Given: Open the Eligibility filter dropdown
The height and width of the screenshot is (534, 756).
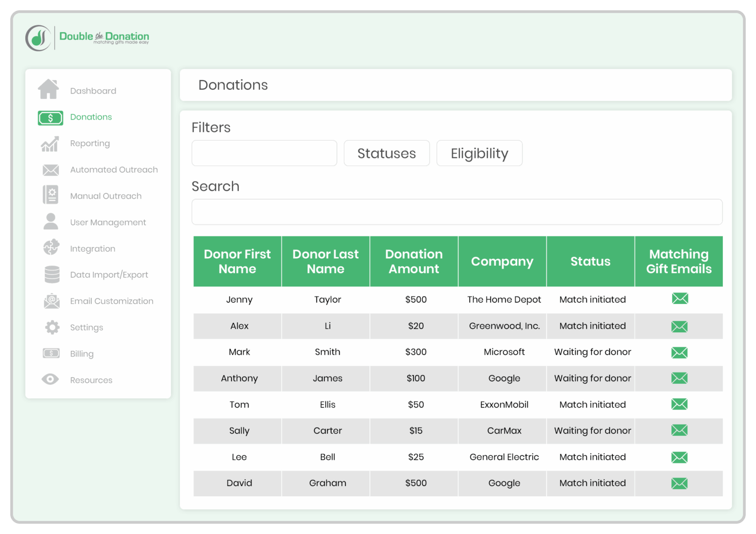Looking at the screenshot, I should click(479, 153).
